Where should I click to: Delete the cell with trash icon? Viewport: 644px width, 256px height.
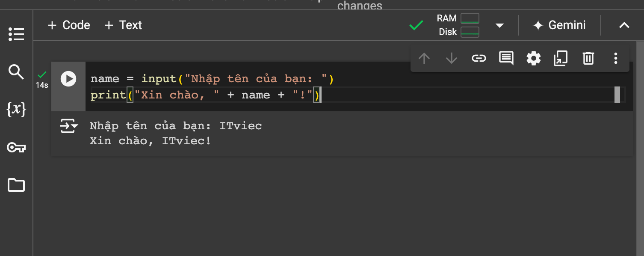click(588, 58)
